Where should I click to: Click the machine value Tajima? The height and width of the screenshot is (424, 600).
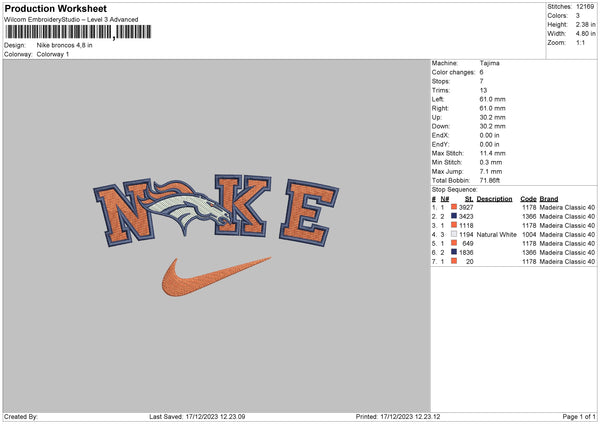(489, 63)
